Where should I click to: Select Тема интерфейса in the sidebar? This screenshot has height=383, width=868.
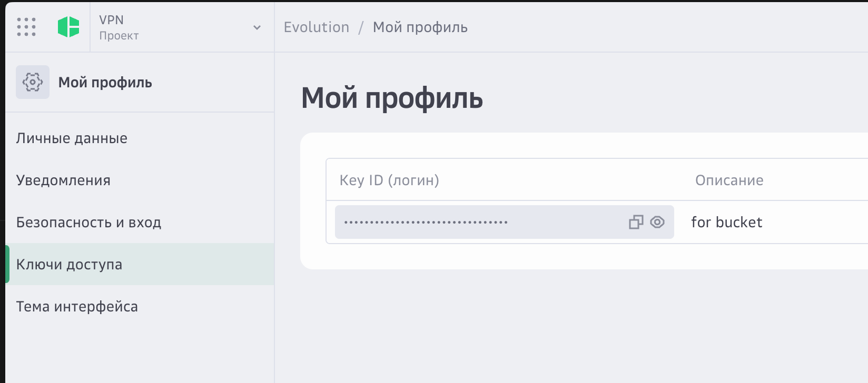(77, 306)
